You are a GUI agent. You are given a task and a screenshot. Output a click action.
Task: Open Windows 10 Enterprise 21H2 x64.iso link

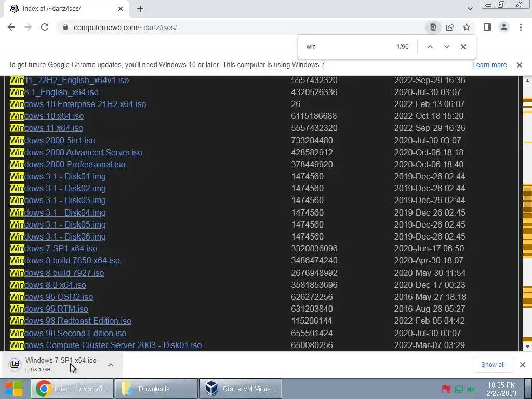(x=78, y=104)
